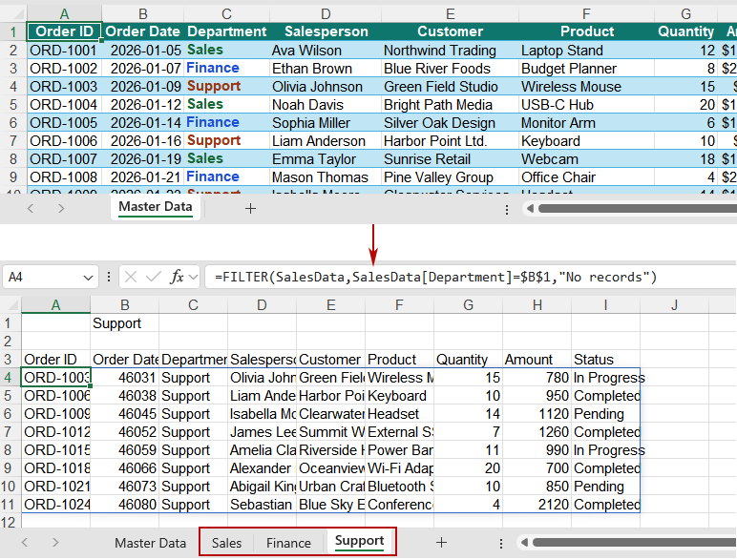Click the formula bar FILTER formula text
The image size is (737, 560).
[x=435, y=278]
